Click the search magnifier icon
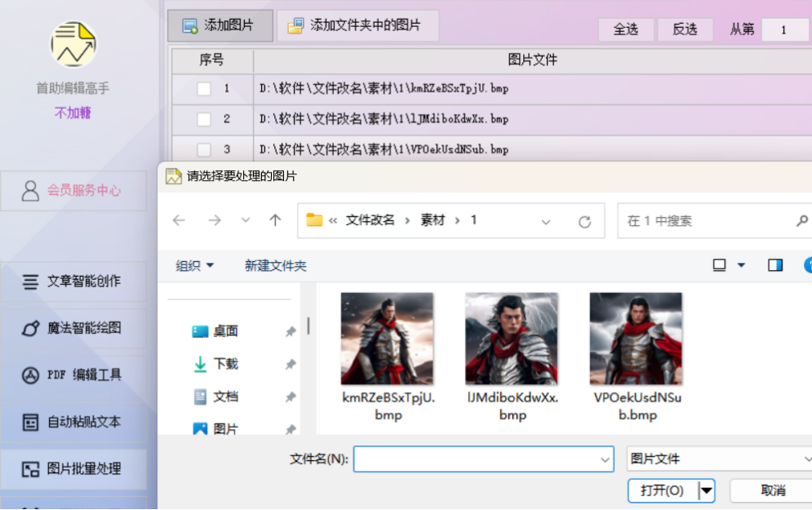Viewport: 812px width, 510px height. click(x=801, y=221)
